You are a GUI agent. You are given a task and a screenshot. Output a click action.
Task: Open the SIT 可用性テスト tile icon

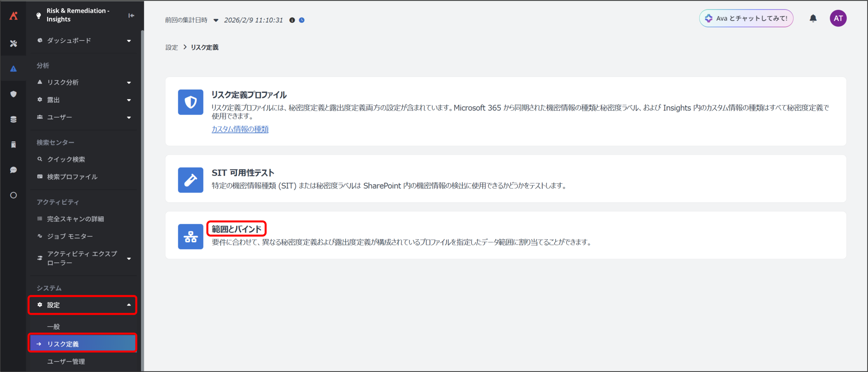click(x=191, y=180)
